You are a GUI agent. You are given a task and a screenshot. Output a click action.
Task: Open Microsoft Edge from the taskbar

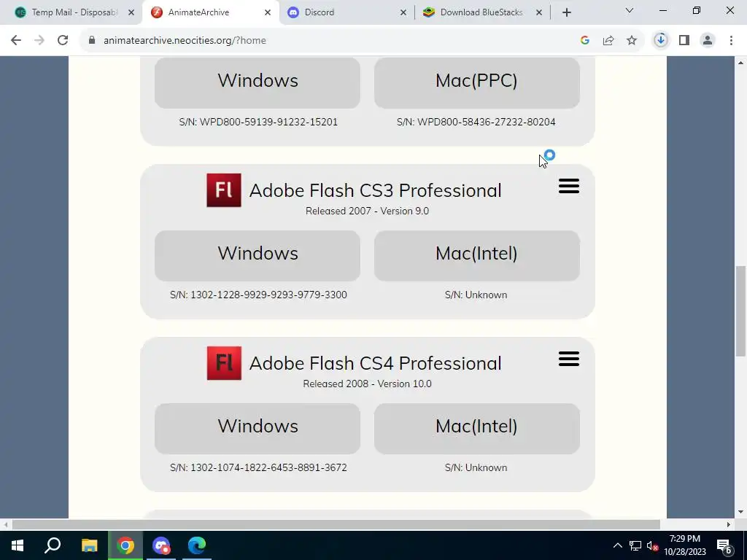coord(196,545)
